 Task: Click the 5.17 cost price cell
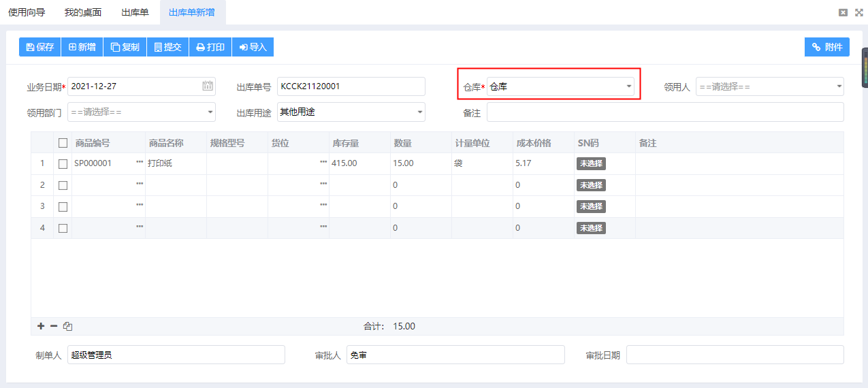[543, 164]
